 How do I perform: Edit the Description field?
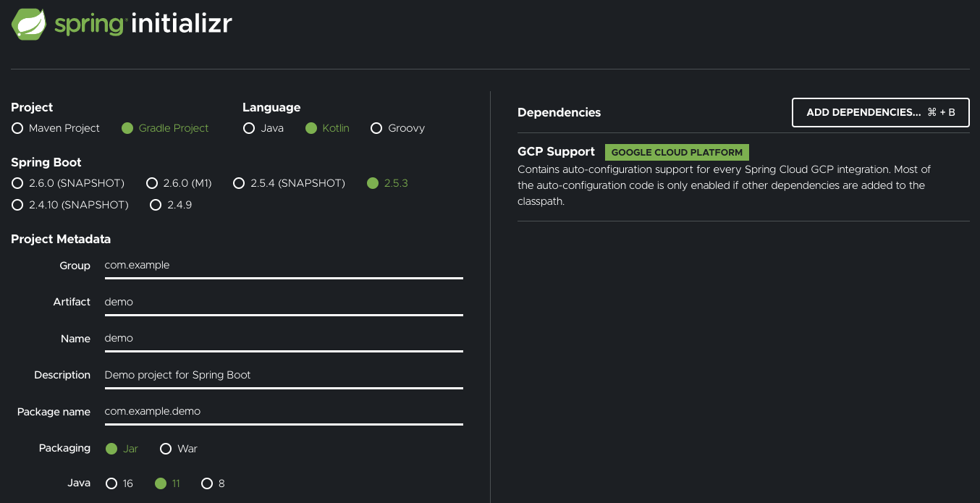(284, 375)
